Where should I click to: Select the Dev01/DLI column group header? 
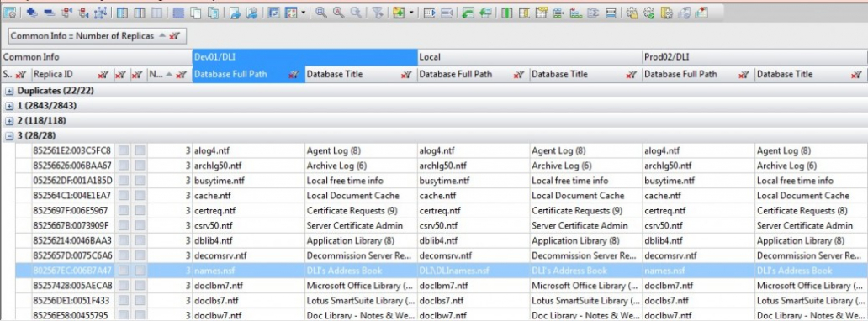305,57
